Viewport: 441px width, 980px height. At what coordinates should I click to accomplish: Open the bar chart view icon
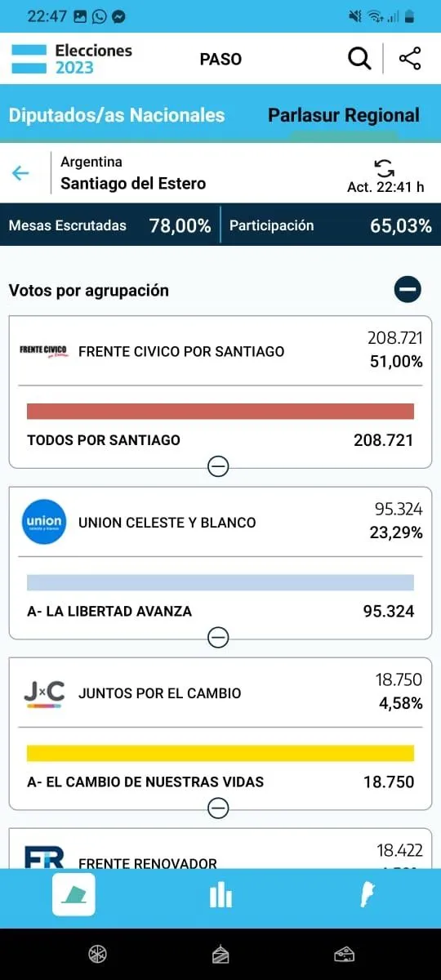pos(220,895)
